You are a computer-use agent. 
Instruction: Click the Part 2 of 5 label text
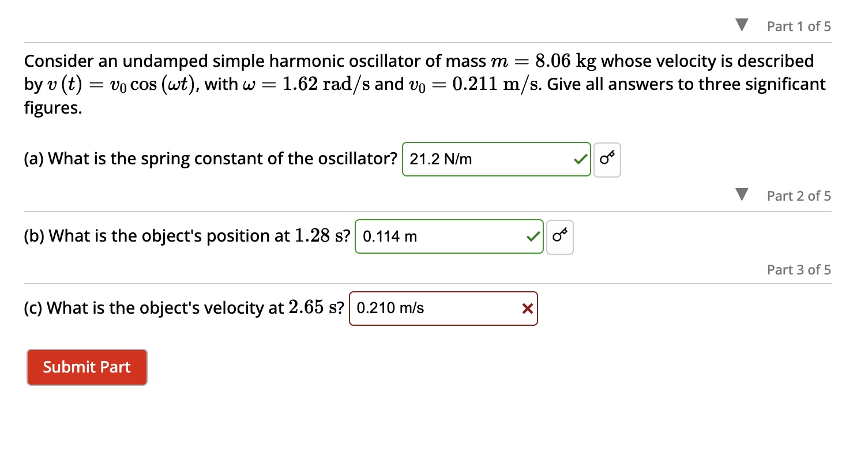point(798,196)
